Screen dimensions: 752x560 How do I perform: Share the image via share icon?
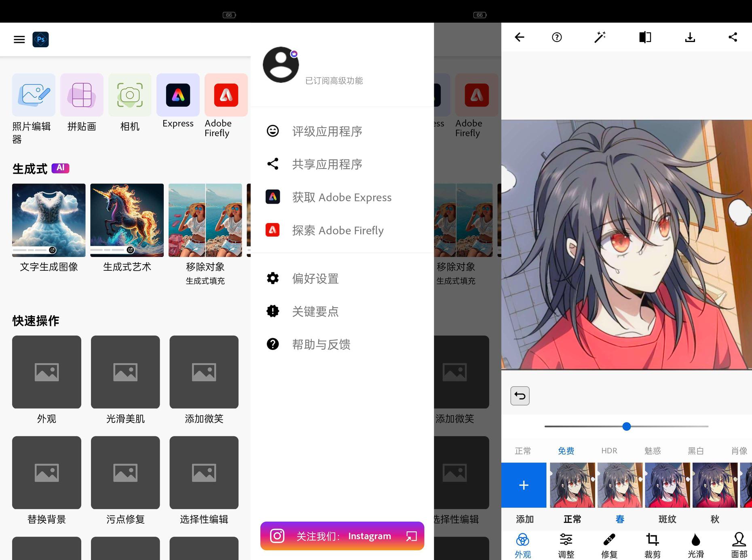click(x=733, y=37)
